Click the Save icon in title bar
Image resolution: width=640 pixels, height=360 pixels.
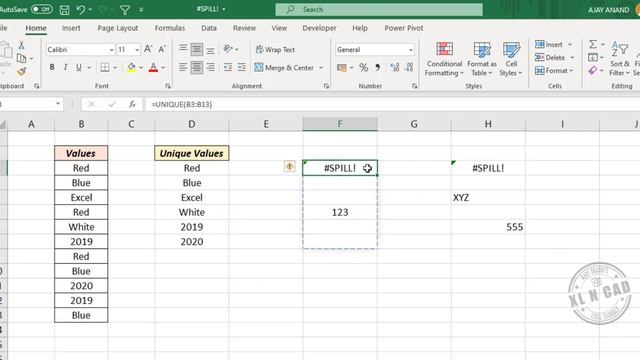click(64, 10)
